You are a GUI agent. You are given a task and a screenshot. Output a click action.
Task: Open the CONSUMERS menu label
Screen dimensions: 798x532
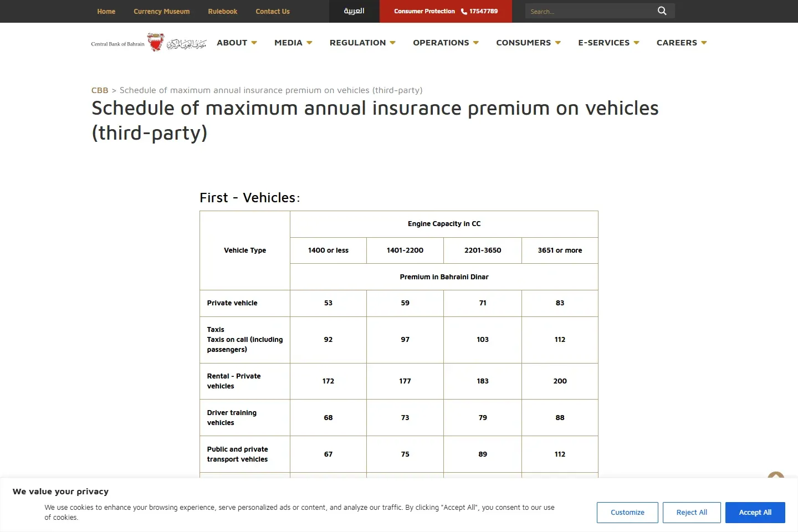[x=523, y=43]
